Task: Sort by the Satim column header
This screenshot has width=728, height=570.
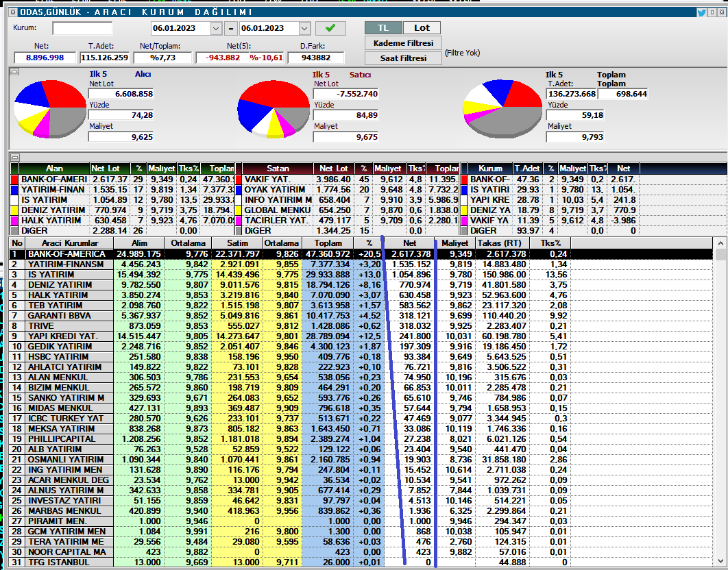Action: click(x=237, y=243)
